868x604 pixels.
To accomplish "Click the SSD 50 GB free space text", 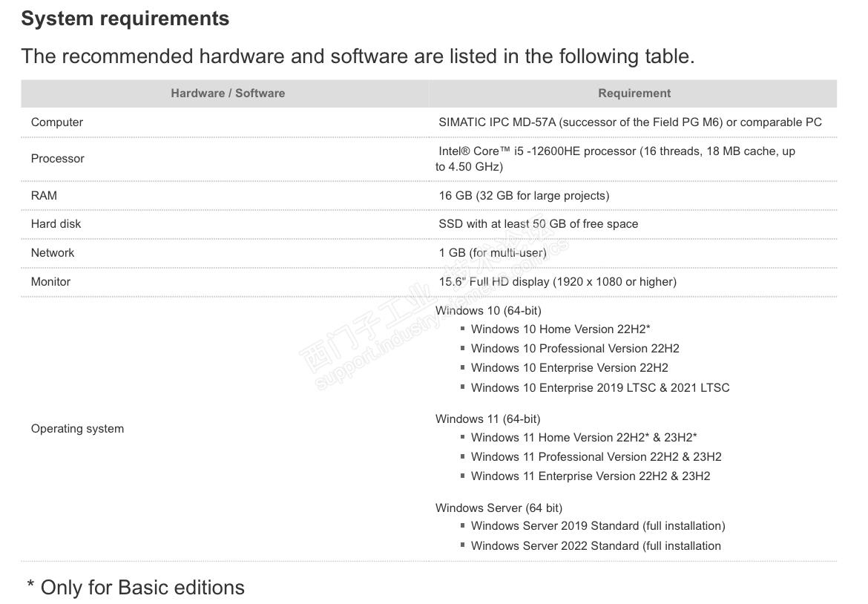I will point(538,224).
